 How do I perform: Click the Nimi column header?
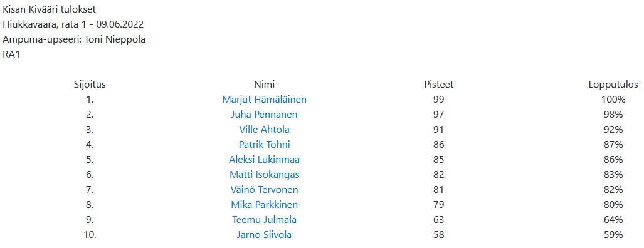point(265,85)
